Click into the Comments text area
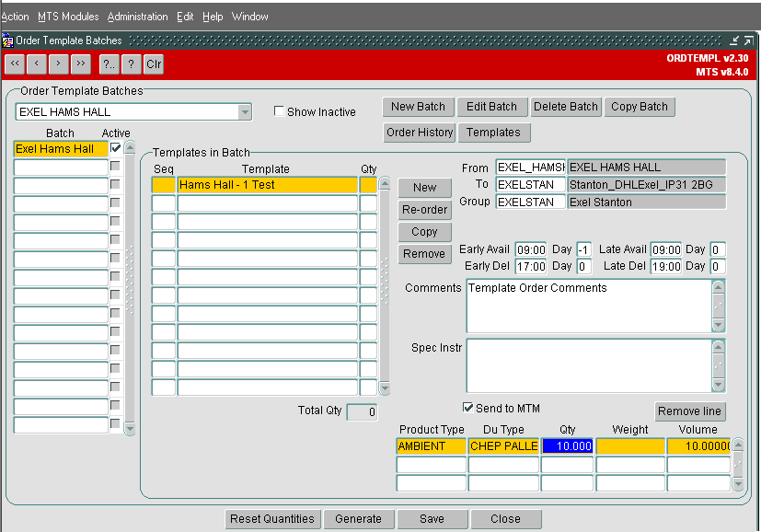 589,306
